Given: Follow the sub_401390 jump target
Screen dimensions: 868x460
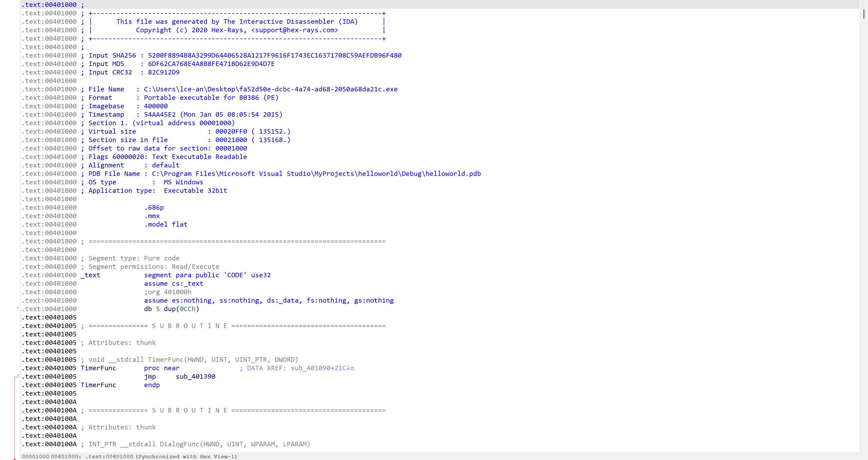Looking at the screenshot, I should (195, 377).
